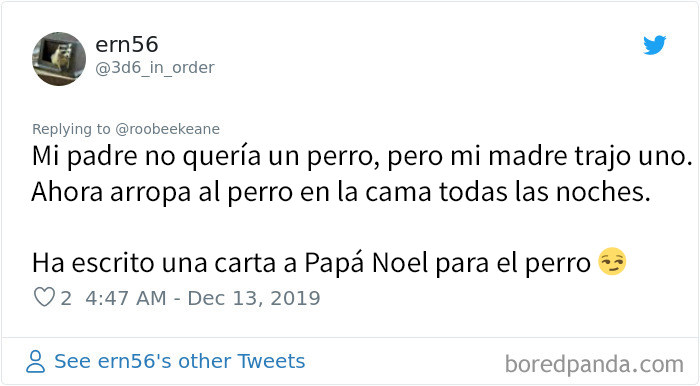Click the 4:47 AM - Dec 13, 2019 timestamp

click(x=203, y=298)
